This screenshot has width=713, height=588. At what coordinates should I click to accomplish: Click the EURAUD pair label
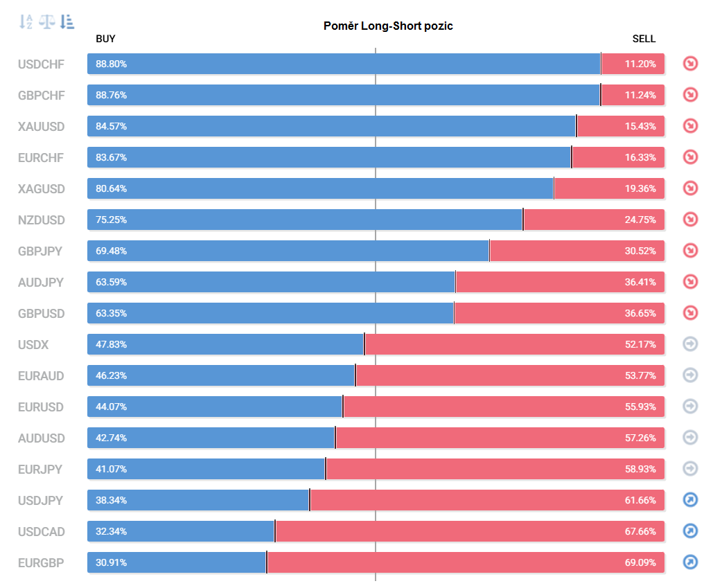click(41, 376)
